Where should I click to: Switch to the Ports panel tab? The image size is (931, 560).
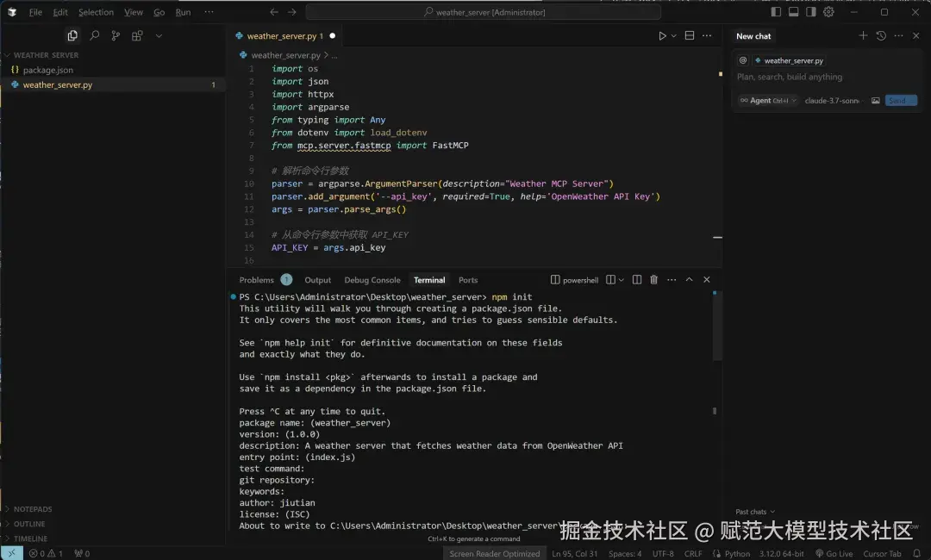point(468,280)
